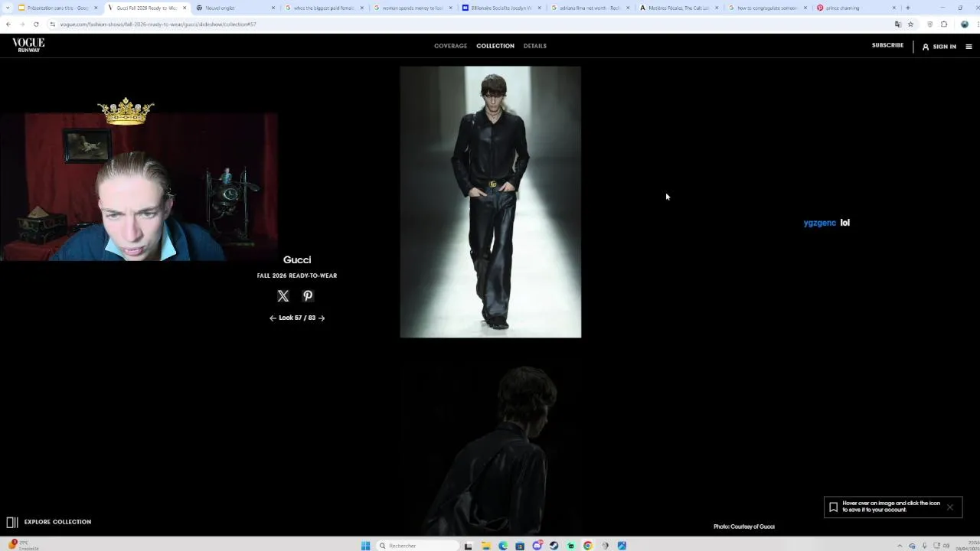Click the Gucci designer title
Screen dimensions: 980x551
(297, 260)
